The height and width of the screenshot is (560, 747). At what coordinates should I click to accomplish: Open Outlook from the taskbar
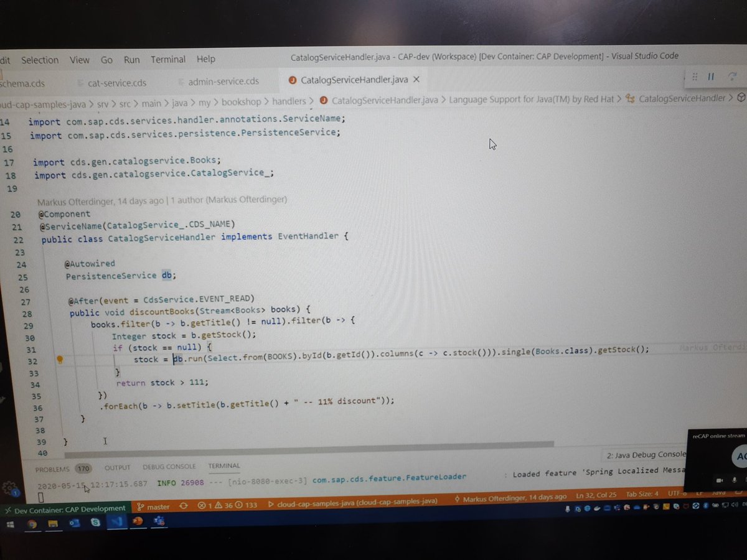75,524
